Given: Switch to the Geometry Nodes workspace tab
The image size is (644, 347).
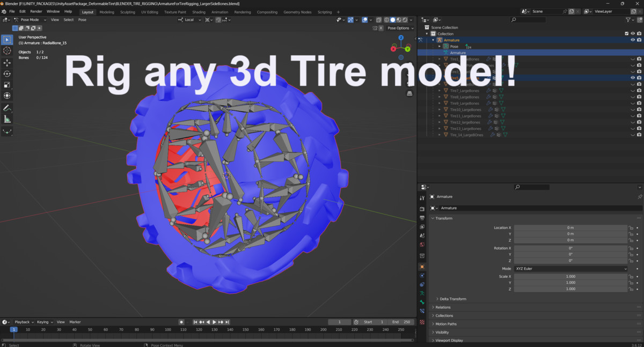Looking at the screenshot, I should (x=297, y=12).
